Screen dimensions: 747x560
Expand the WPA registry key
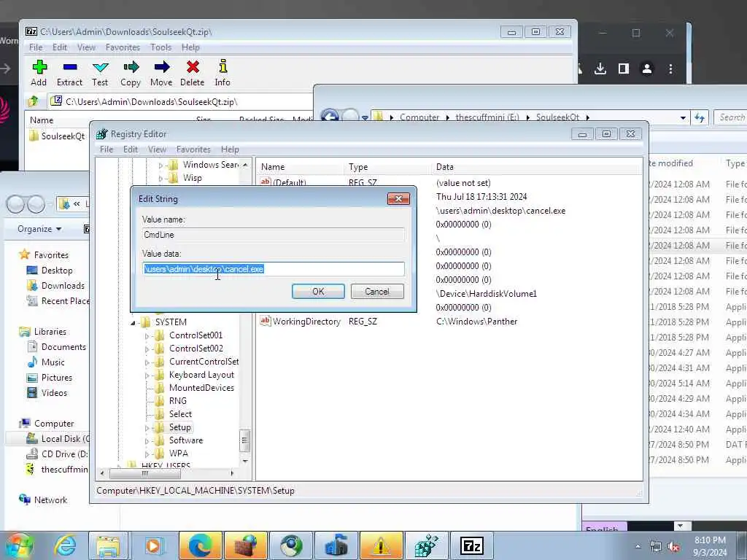(x=147, y=454)
